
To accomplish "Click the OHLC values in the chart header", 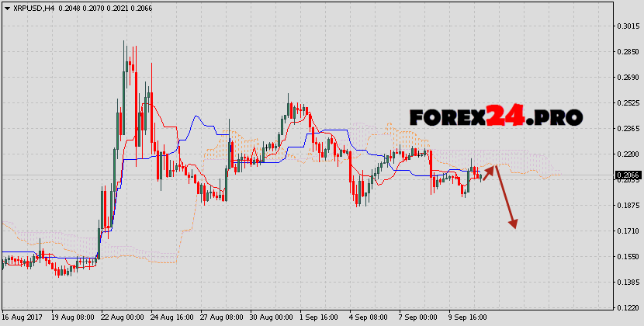I will [98, 8].
